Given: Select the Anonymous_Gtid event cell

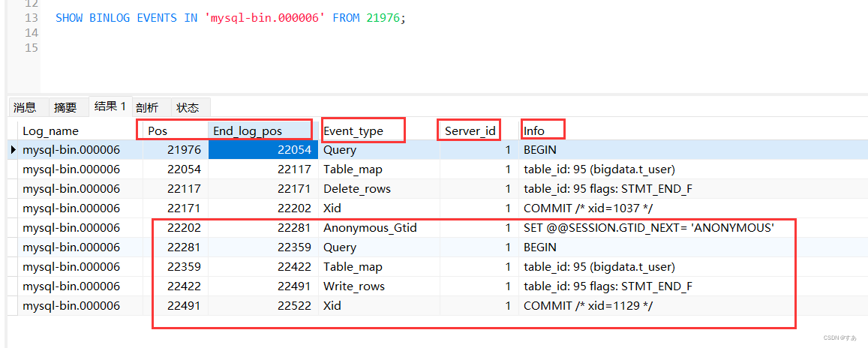Looking at the screenshot, I should 379,227.
